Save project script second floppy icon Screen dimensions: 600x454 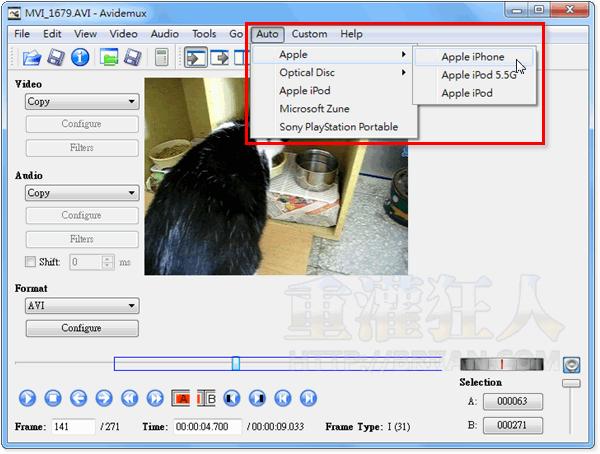tap(133, 58)
